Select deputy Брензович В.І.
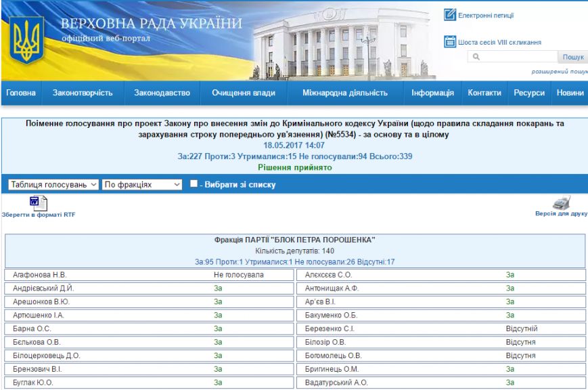Viewport: 588px width, 390px height. click(37, 370)
